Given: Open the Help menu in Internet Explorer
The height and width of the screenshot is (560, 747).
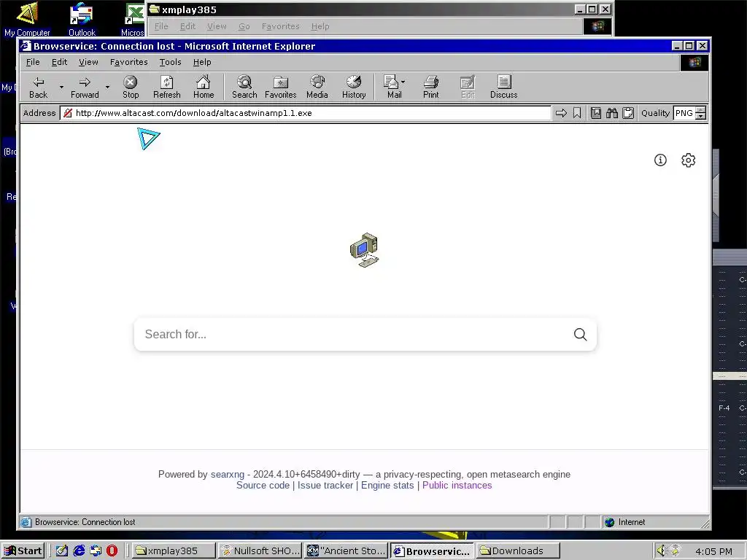Looking at the screenshot, I should point(202,62).
